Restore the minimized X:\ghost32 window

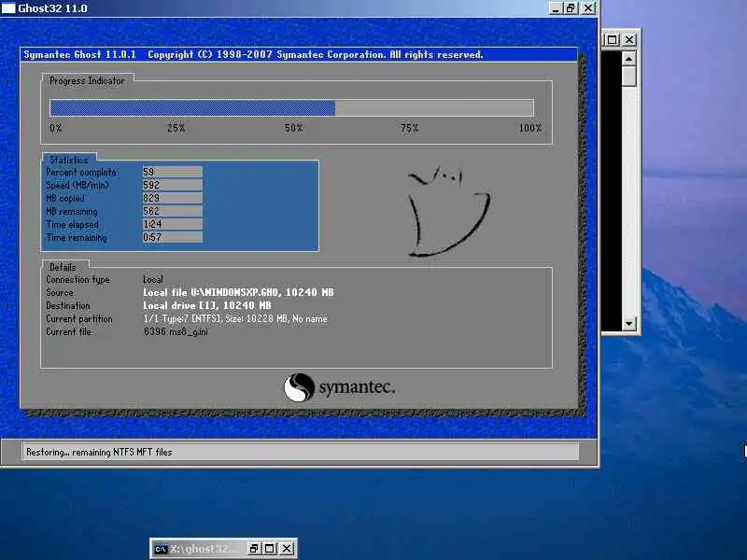254,549
